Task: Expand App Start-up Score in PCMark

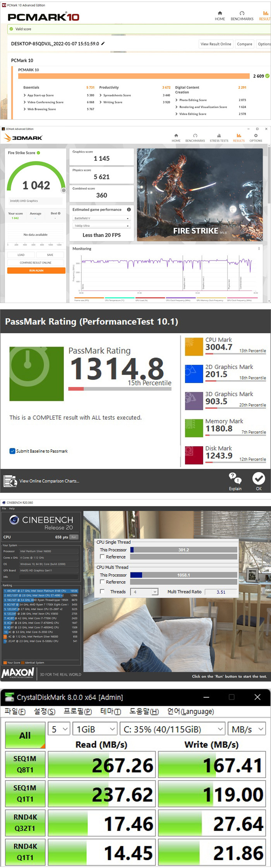Action: [x=25, y=95]
